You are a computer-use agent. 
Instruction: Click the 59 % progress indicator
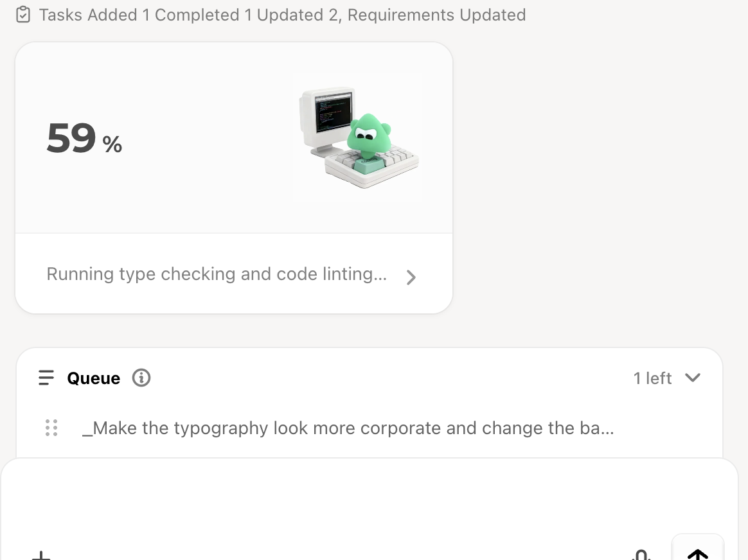(x=84, y=139)
